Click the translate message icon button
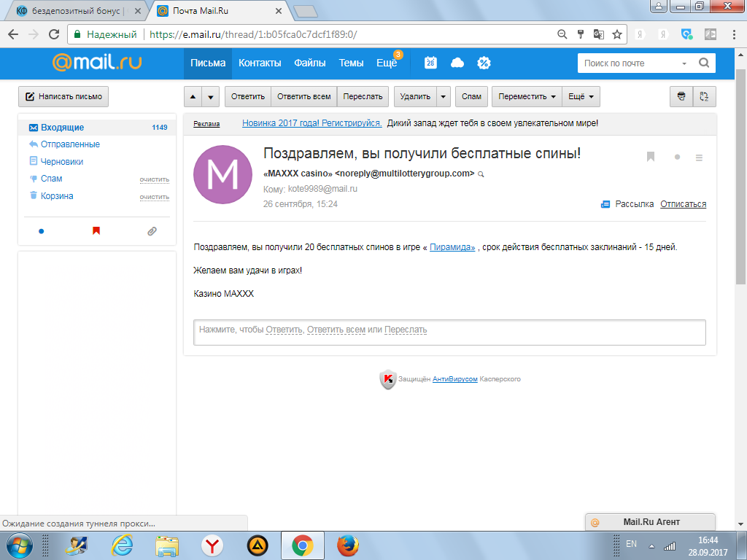The image size is (747, 560). 704,96
